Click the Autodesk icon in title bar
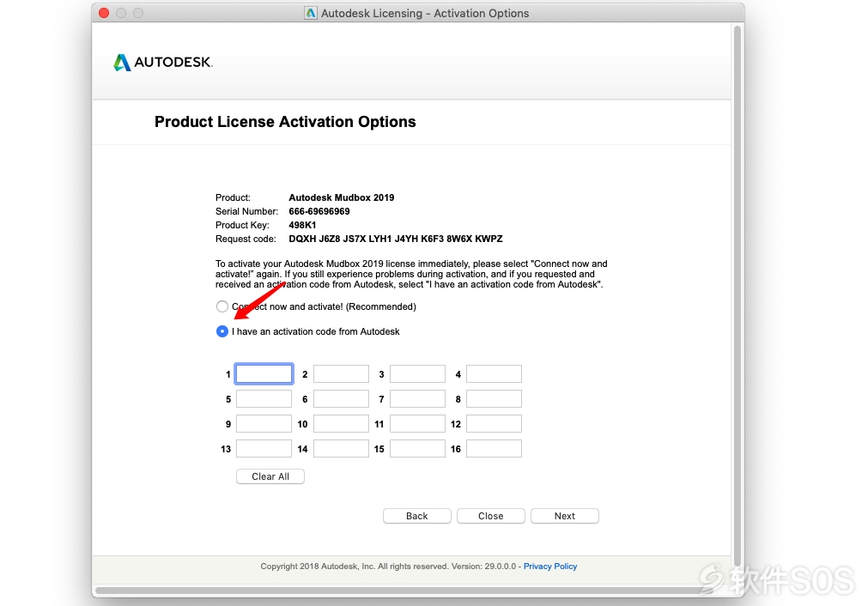Viewport: 868px width, 606px height. (x=311, y=13)
